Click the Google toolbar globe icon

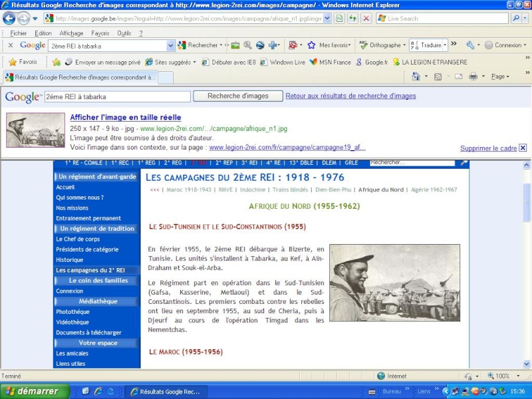pos(260,45)
